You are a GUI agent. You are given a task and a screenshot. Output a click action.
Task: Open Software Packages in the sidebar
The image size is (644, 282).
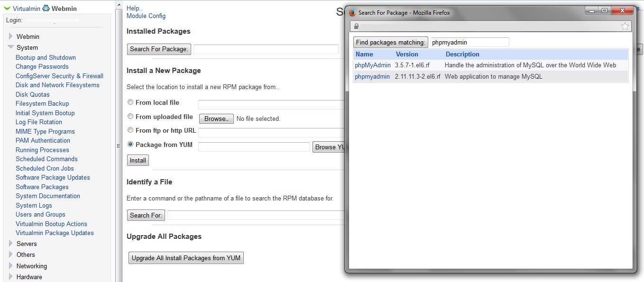point(42,187)
